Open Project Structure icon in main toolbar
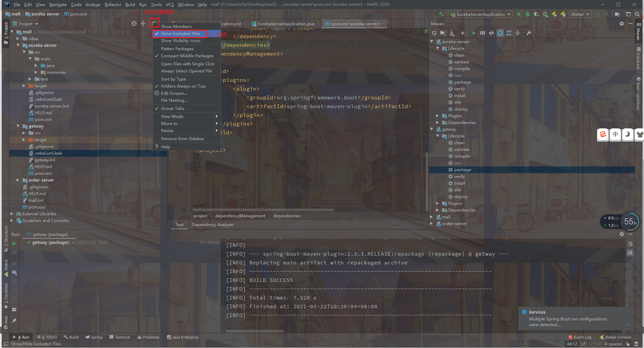This screenshot has height=348, width=644. point(617,14)
